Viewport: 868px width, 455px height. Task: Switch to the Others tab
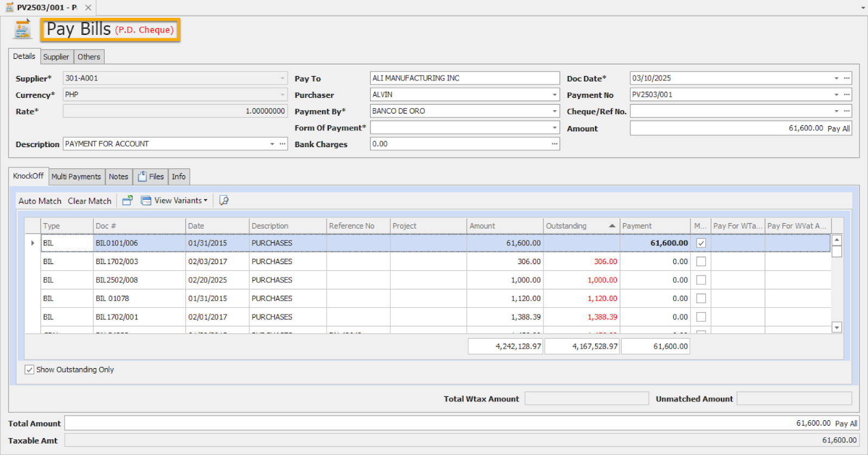click(x=89, y=57)
